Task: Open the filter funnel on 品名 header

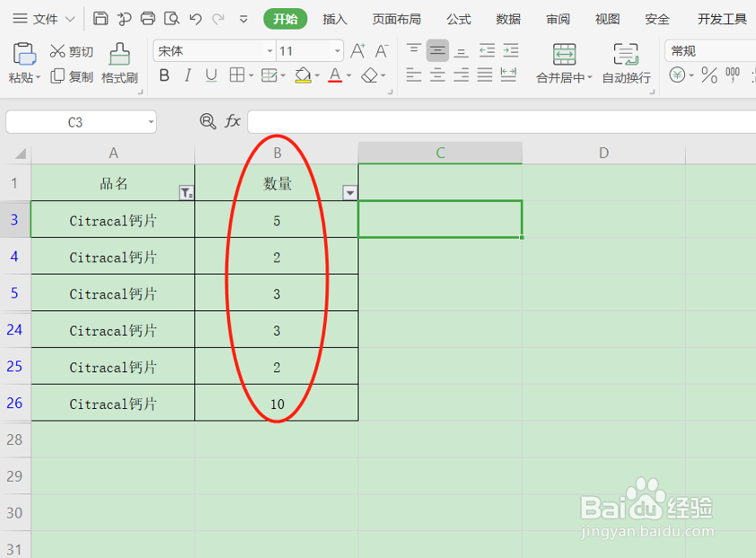Action: (x=186, y=191)
